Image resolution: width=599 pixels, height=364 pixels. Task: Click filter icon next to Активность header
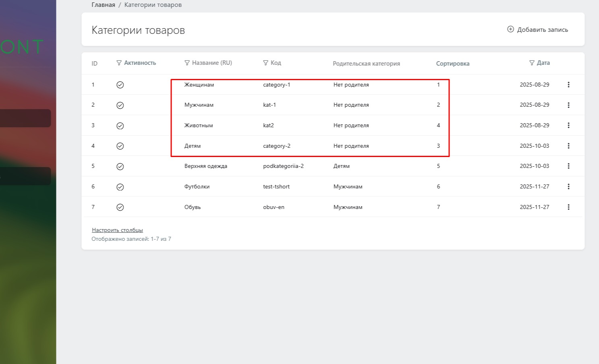click(119, 63)
